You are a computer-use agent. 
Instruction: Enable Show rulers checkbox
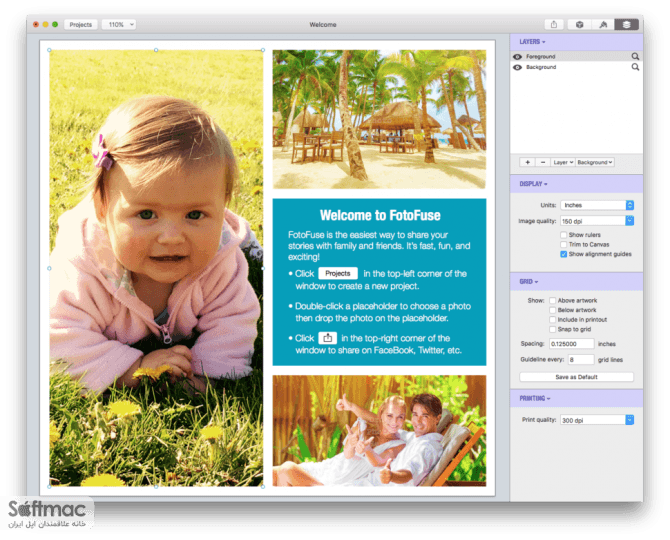[564, 235]
